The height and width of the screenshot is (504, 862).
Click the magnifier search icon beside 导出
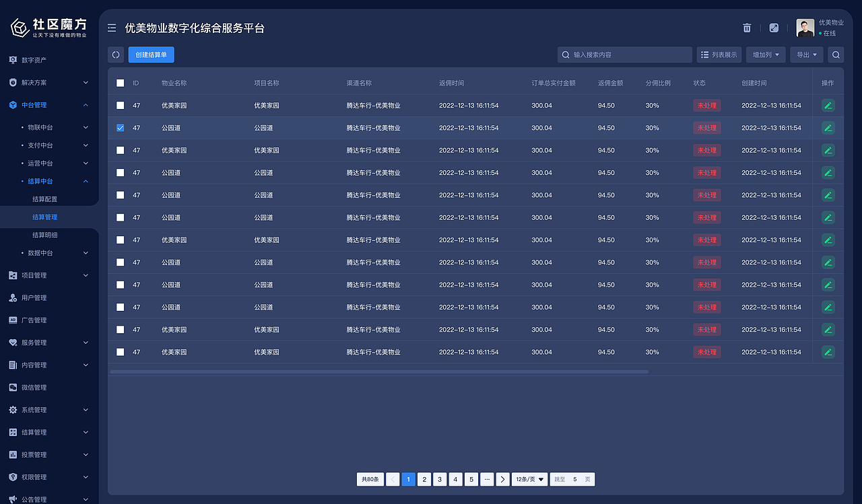835,55
